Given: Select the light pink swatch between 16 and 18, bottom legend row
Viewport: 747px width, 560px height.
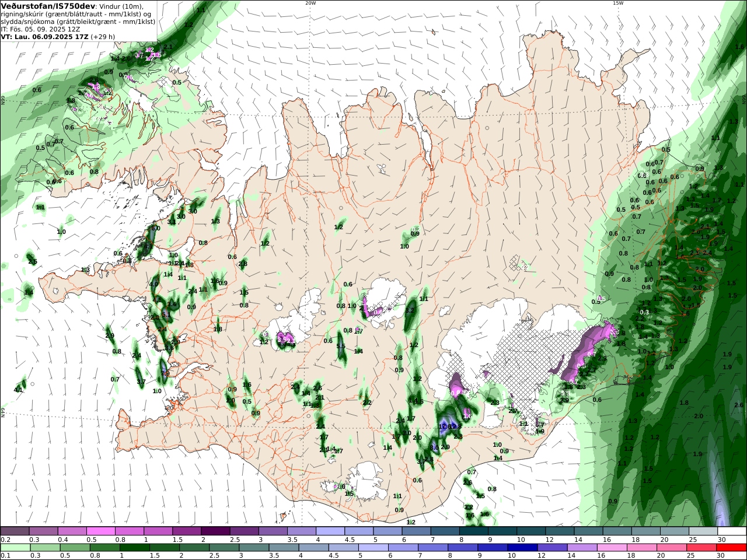Looking at the screenshot, I should [612, 548].
